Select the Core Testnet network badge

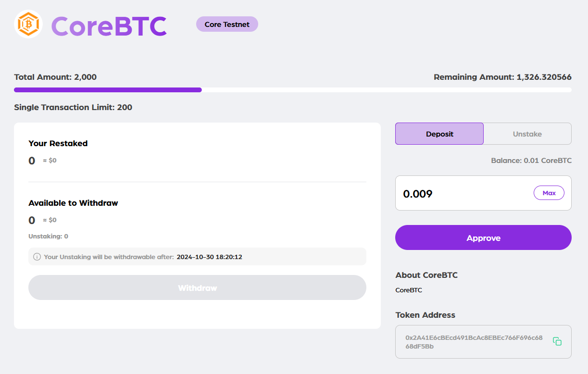[x=227, y=25]
